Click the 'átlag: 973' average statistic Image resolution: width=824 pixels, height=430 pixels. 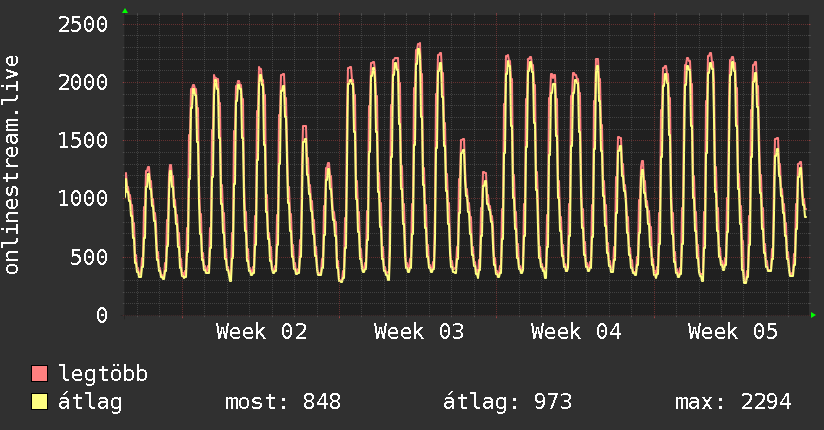pos(507,402)
